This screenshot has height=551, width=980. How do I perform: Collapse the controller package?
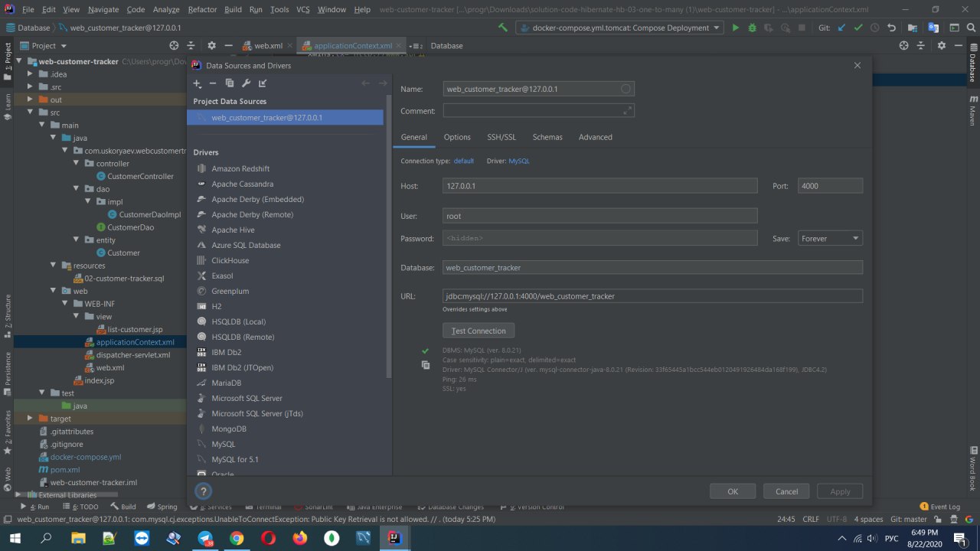[x=77, y=164]
